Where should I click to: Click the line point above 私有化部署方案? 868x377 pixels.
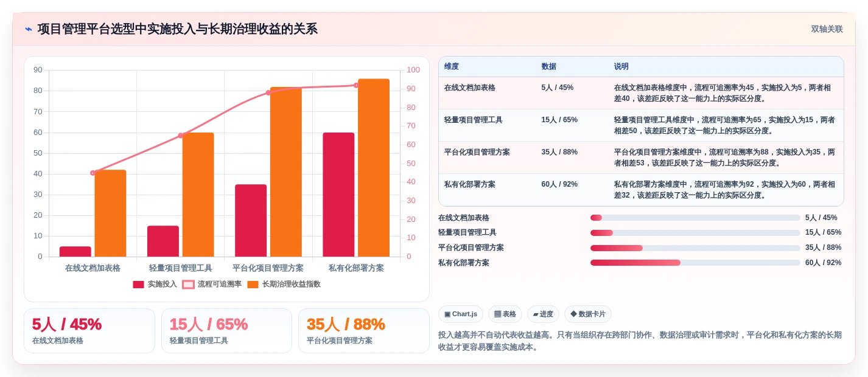tap(356, 85)
